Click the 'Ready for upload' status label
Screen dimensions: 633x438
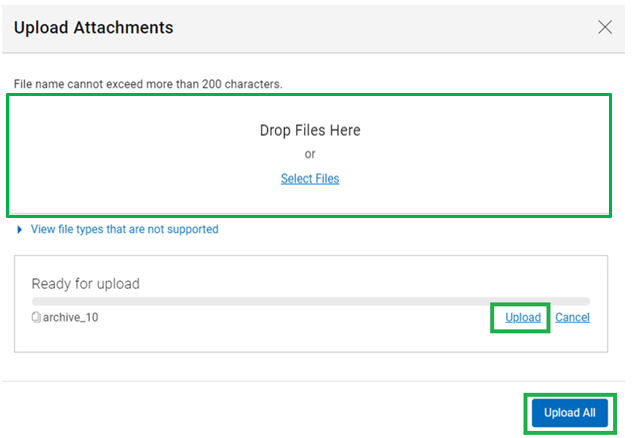point(86,284)
